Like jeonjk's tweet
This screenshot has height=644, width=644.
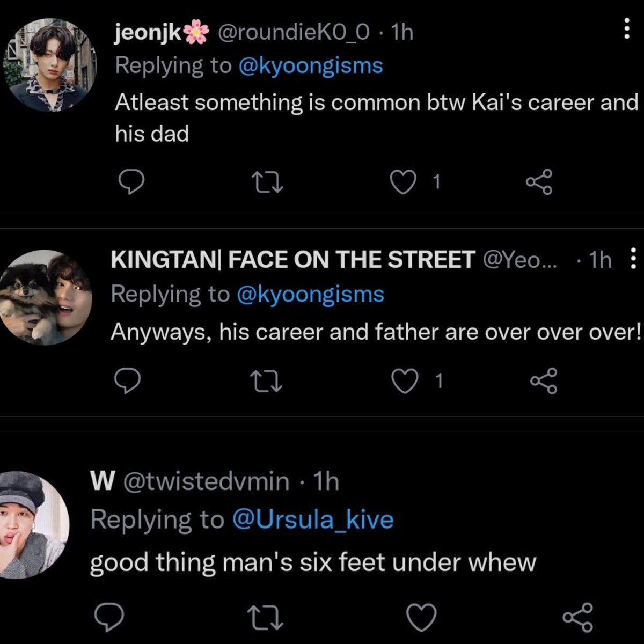pos(402,182)
